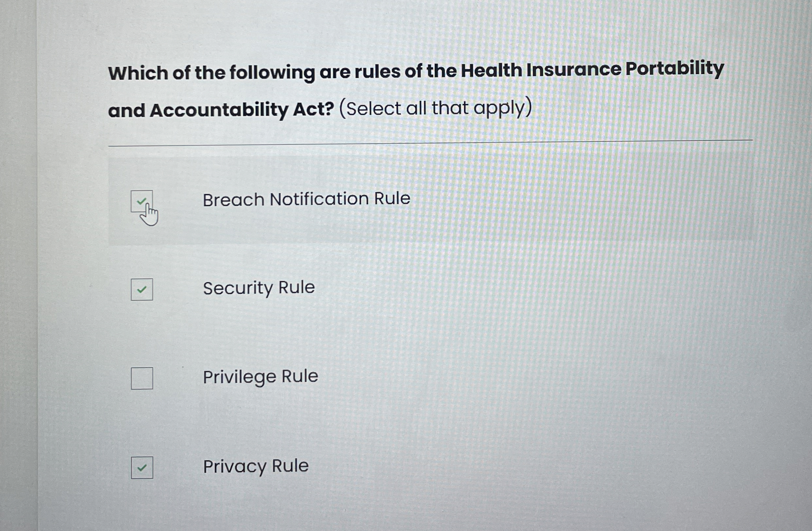This screenshot has width=812, height=531.
Task: Click the Breach Notification Rule label
Action: [x=306, y=199]
